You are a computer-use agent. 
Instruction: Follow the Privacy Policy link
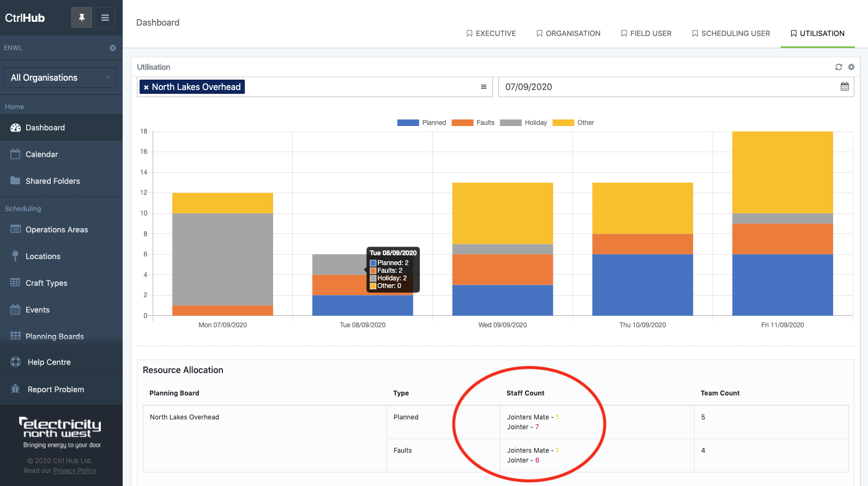(75, 471)
